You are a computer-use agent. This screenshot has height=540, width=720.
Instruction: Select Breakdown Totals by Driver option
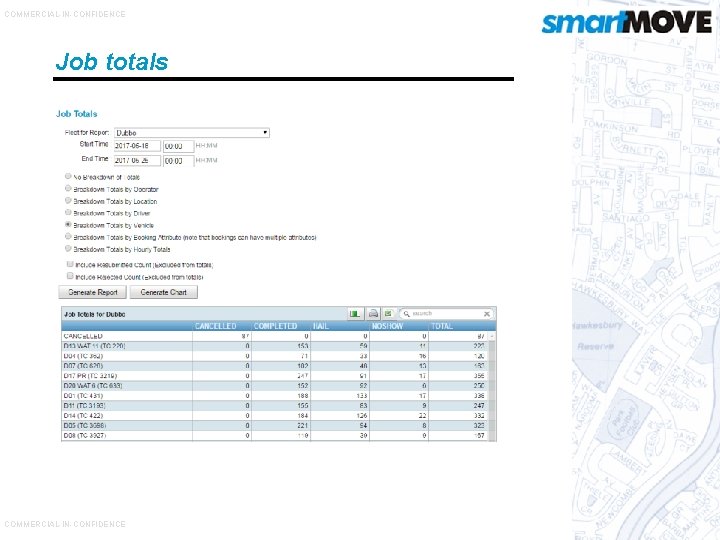tap(68, 213)
